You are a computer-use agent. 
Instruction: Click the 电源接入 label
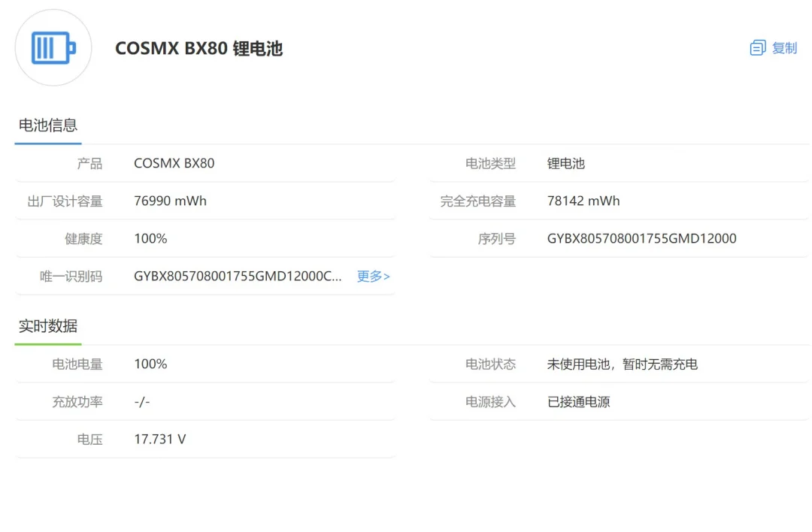coord(490,402)
